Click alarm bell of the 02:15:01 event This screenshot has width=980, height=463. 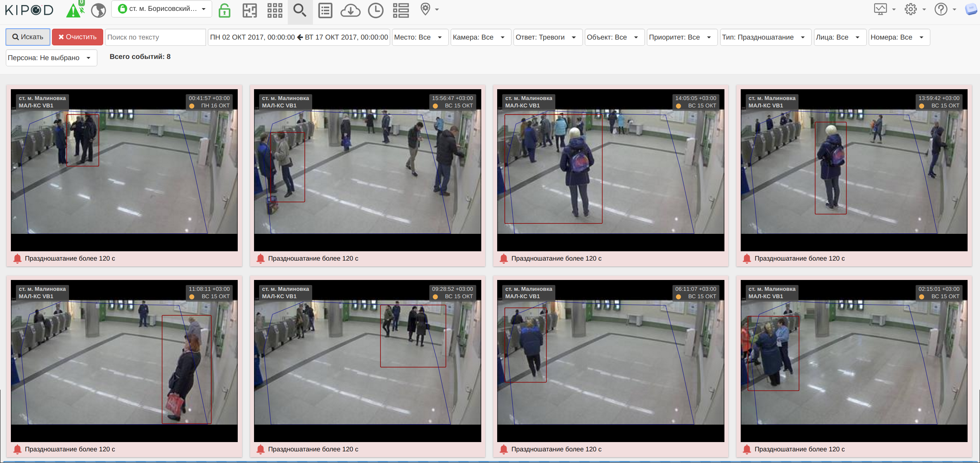tap(747, 449)
